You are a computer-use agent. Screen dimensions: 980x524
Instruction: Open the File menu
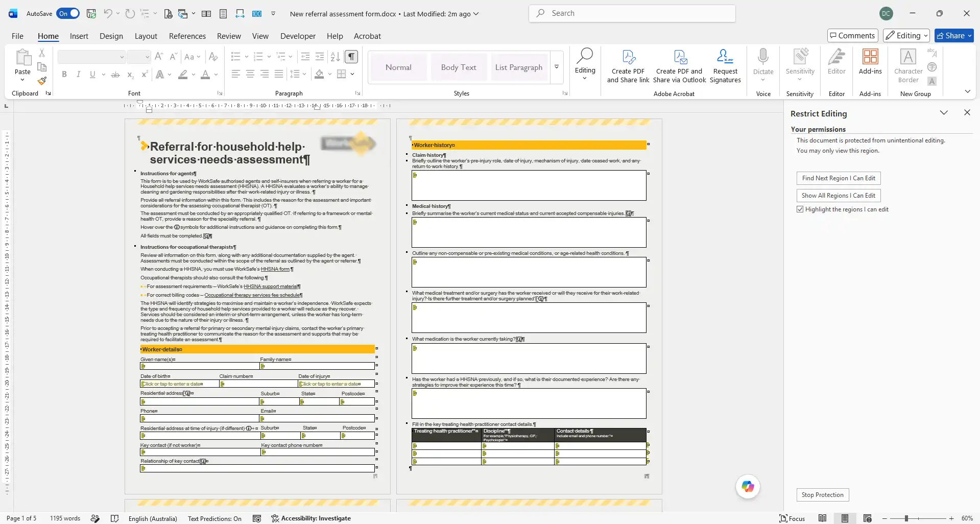[x=18, y=36]
